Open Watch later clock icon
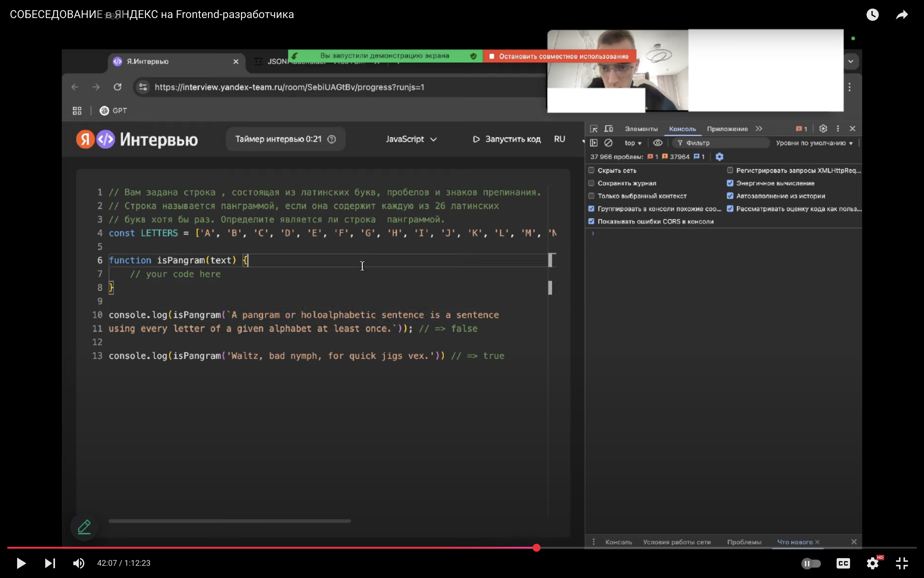The width and height of the screenshot is (924, 578). (872, 15)
